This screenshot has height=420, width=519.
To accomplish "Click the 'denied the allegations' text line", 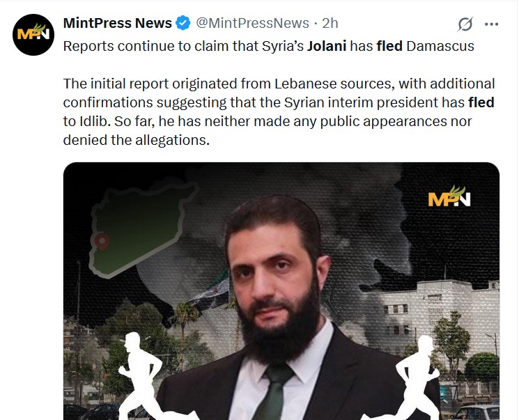I will [x=137, y=140].
